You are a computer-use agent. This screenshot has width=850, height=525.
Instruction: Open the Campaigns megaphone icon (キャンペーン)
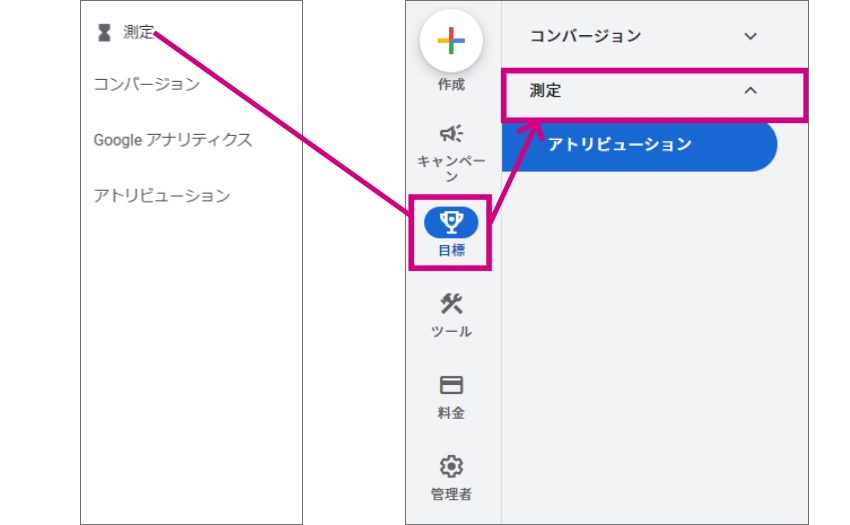point(451,133)
